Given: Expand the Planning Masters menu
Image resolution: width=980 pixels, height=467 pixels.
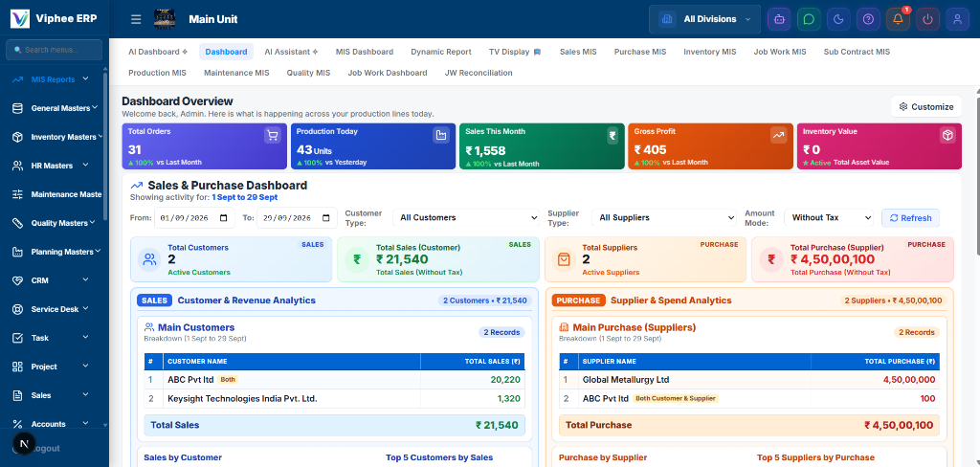Looking at the screenshot, I should [x=55, y=252].
